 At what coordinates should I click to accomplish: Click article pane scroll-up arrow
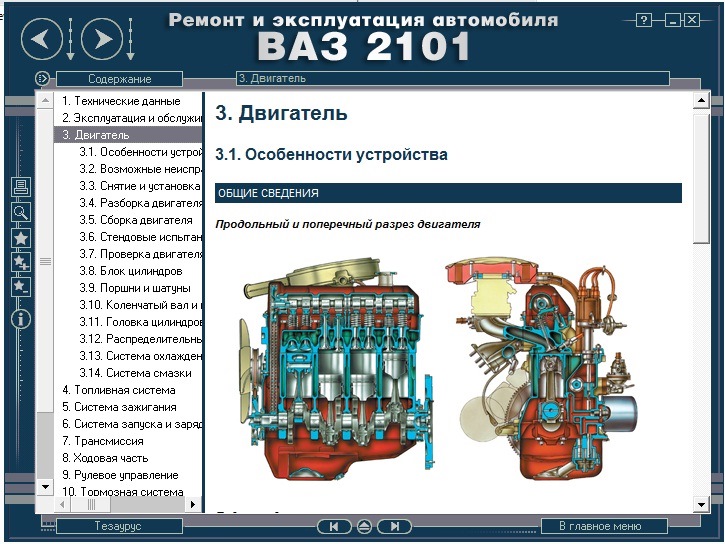pos(701,100)
